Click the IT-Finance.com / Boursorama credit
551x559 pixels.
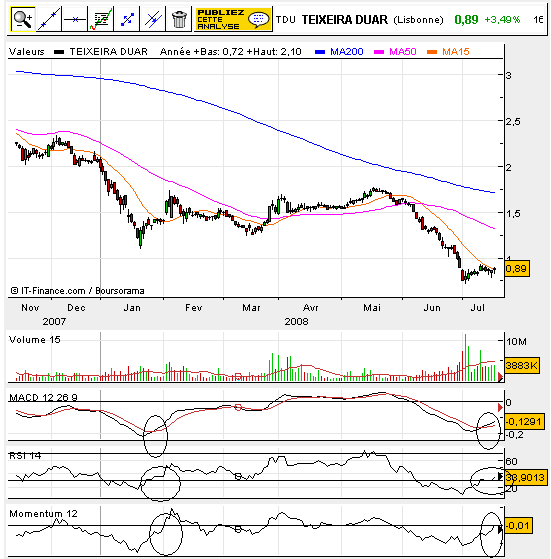click(x=77, y=291)
